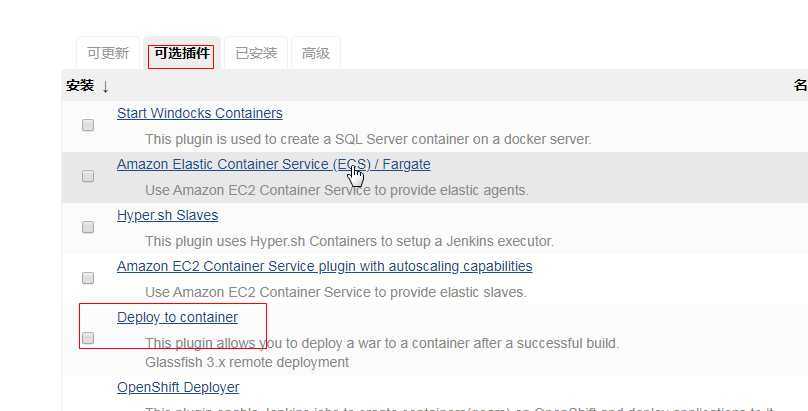The height and width of the screenshot is (411, 808).
Task: Go to the 高级 tab
Action: pyautogui.click(x=315, y=53)
